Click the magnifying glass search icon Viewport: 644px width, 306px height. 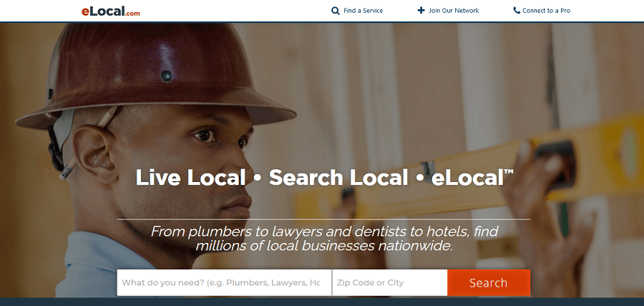(336, 11)
